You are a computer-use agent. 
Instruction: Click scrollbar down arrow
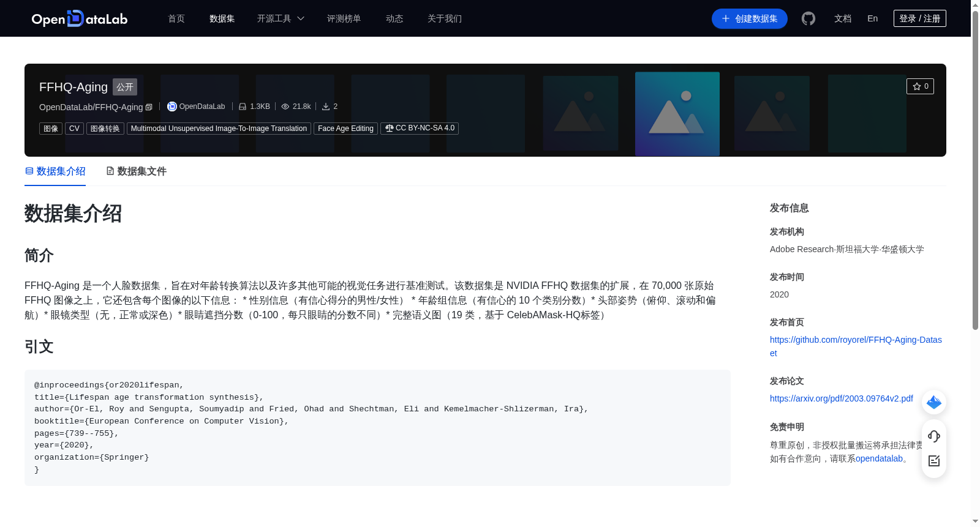pyautogui.click(x=975, y=521)
